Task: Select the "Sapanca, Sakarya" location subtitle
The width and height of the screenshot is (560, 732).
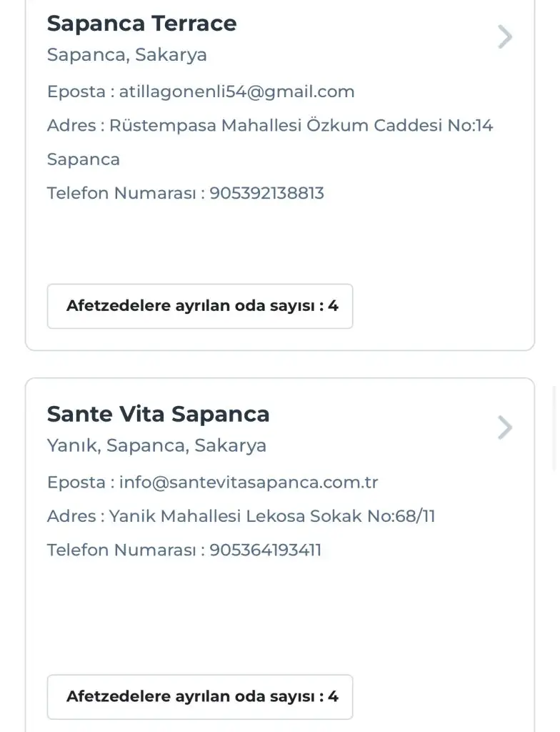Action: point(127,55)
